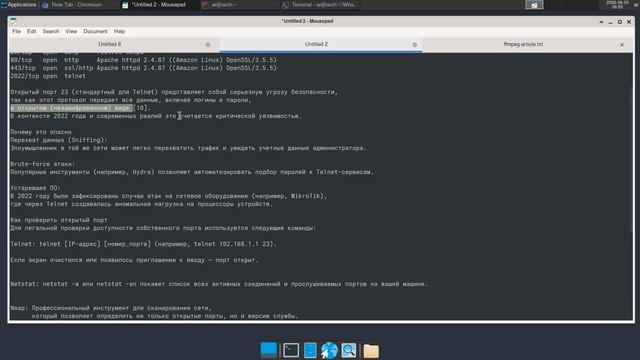Click the workspace switcher in top panel
The image size is (640, 360).
(534, 5)
